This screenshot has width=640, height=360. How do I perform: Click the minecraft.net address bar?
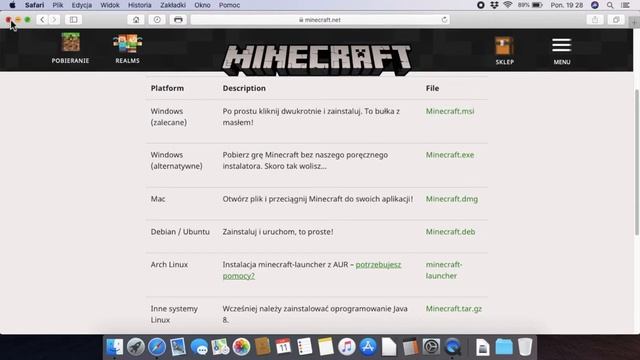[x=320, y=20]
